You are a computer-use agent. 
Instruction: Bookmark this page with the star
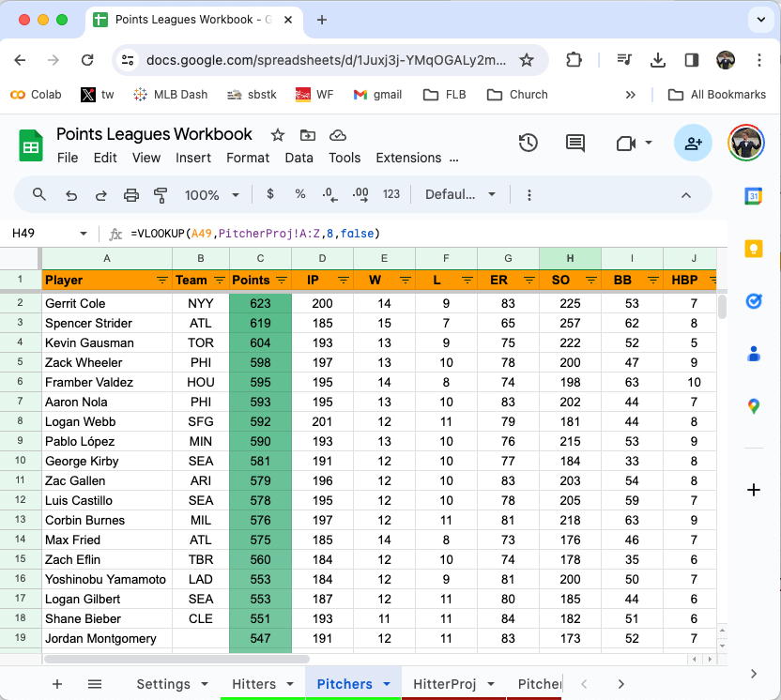(527, 60)
